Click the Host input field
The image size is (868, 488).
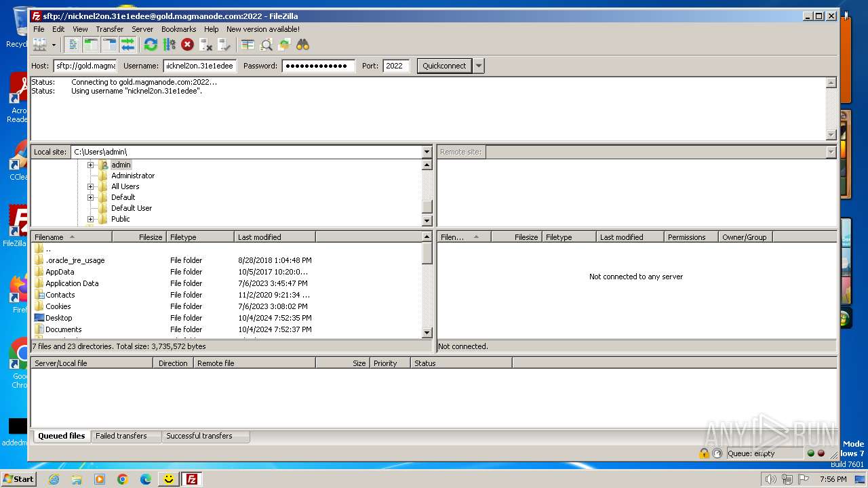point(85,66)
